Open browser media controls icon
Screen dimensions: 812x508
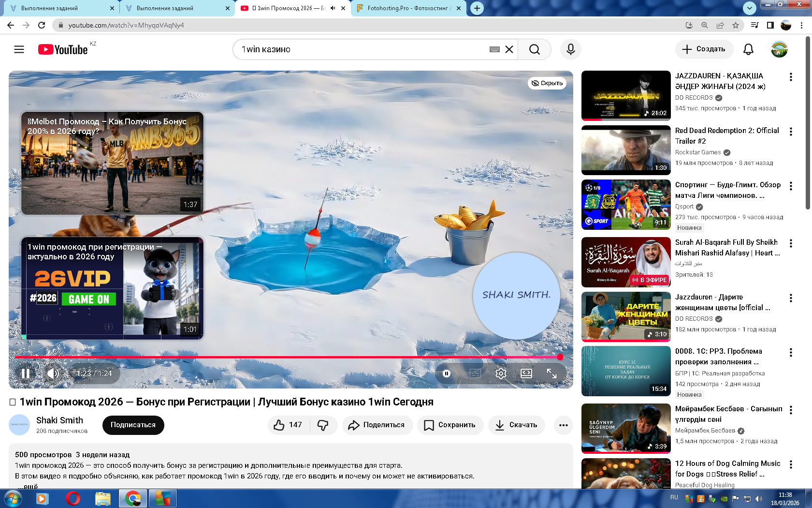754,25
